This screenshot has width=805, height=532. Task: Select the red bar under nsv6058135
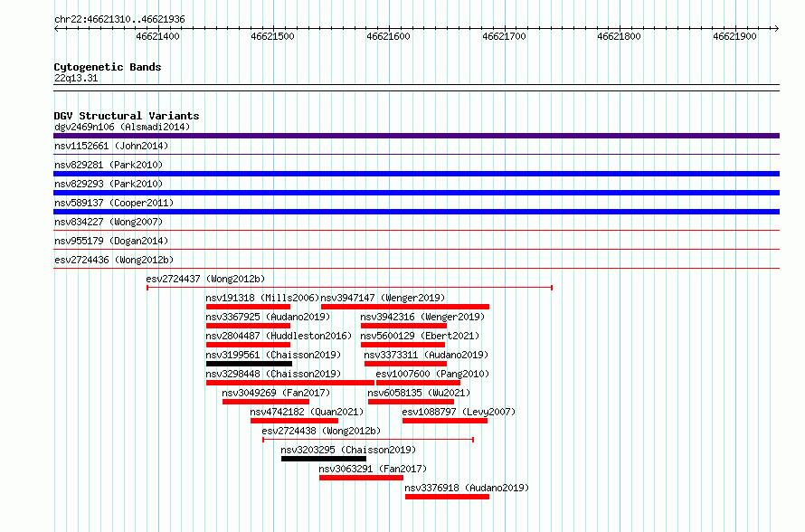[412, 402]
